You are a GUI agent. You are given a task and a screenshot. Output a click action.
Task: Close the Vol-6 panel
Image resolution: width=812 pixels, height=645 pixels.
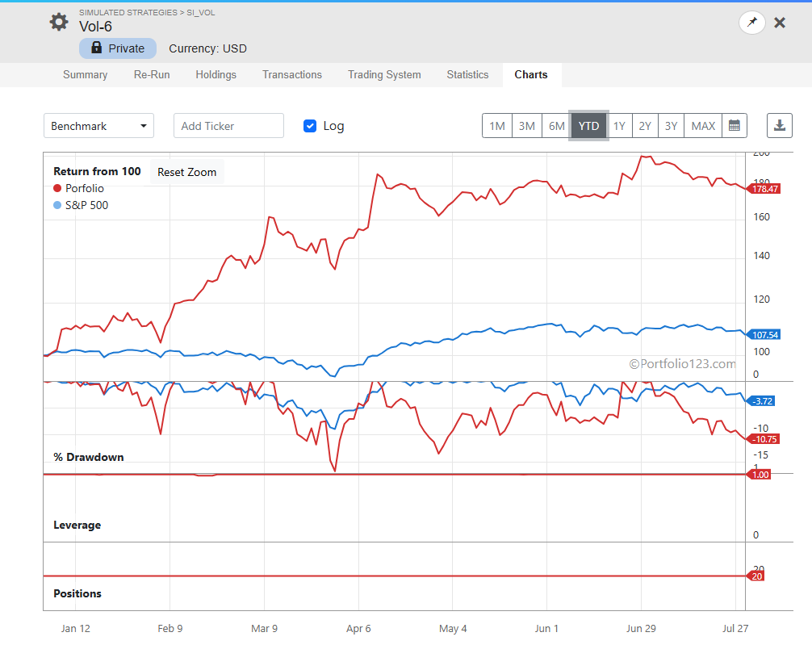[x=780, y=23]
